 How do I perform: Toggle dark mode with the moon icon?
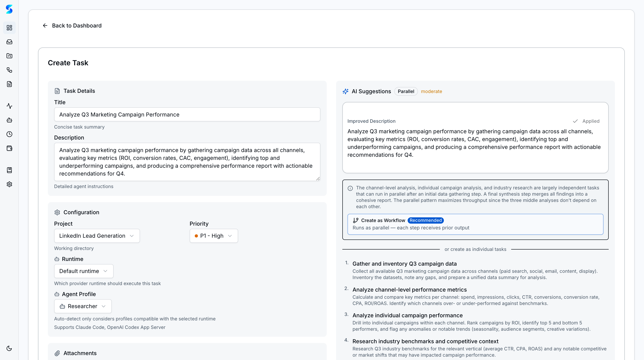9,348
